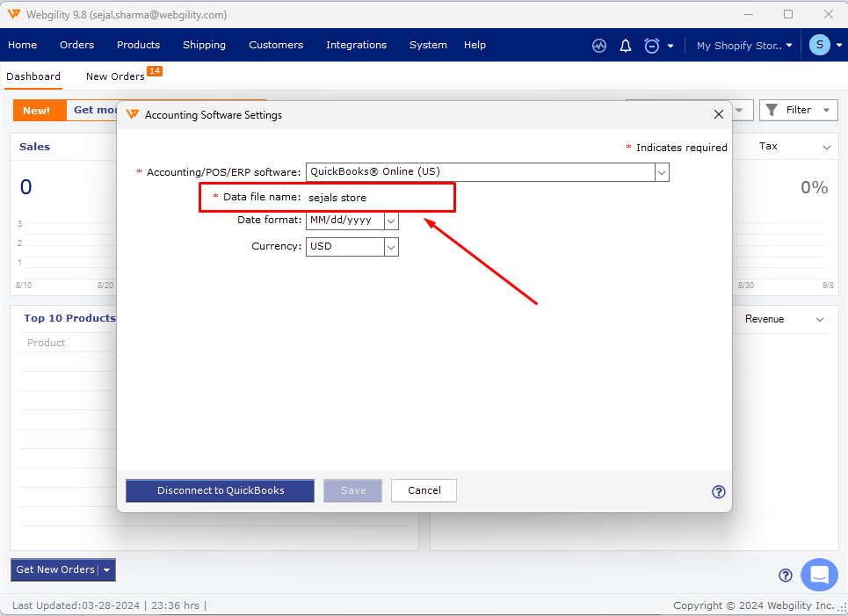The image size is (848, 616).
Task: Switch to the Dashboard tab
Action: [33, 76]
